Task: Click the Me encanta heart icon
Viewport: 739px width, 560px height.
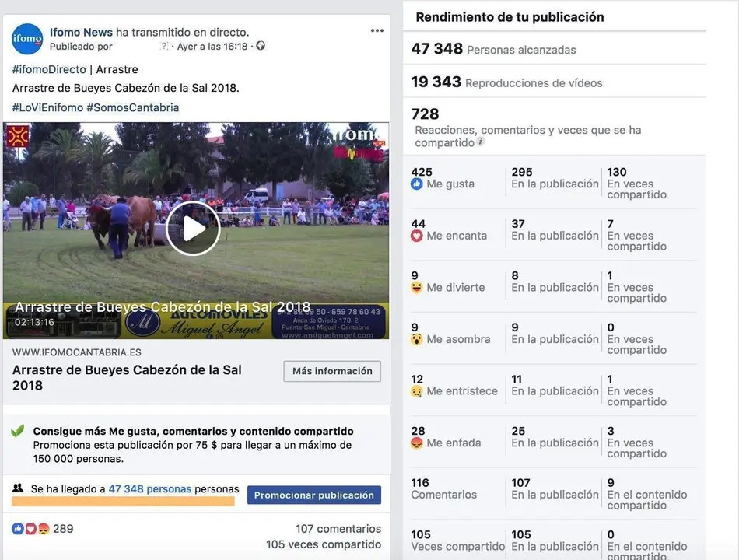Action: (x=417, y=236)
